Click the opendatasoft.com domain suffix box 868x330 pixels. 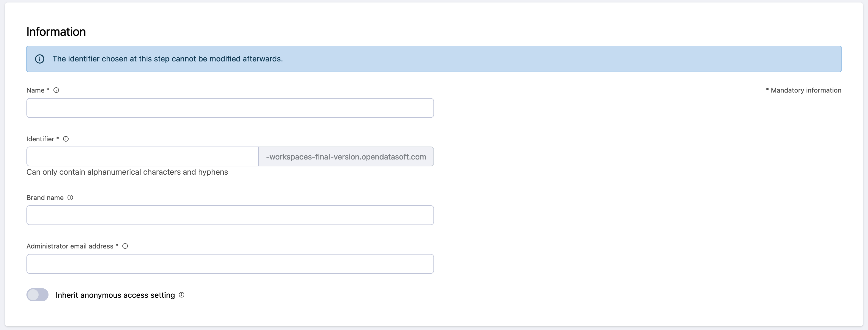[346, 156]
